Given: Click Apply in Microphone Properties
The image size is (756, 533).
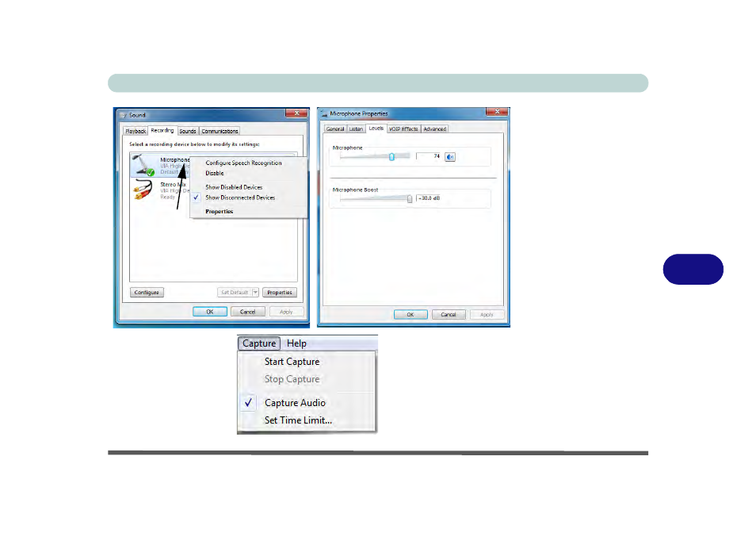Looking at the screenshot, I should 487,315.
